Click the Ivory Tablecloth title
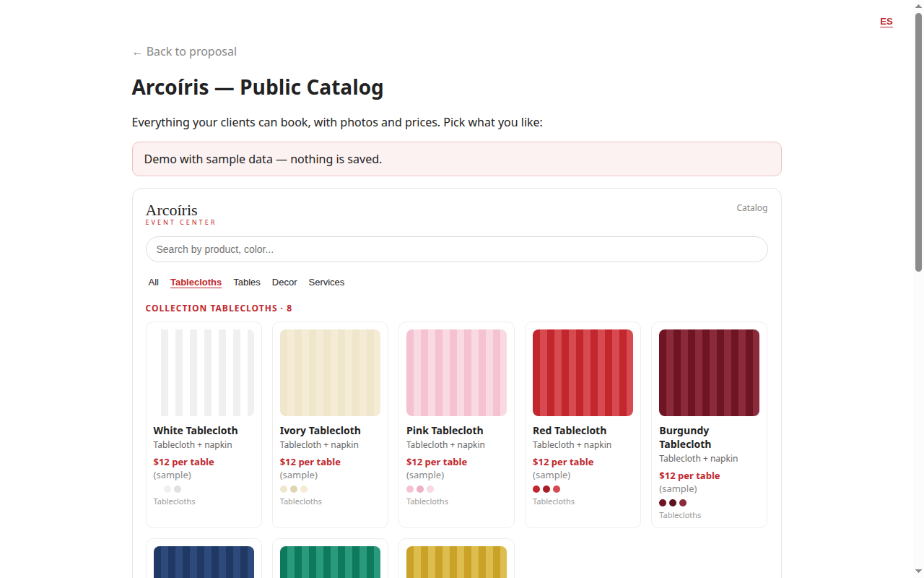924x578 pixels. click(x=321, y=431)
